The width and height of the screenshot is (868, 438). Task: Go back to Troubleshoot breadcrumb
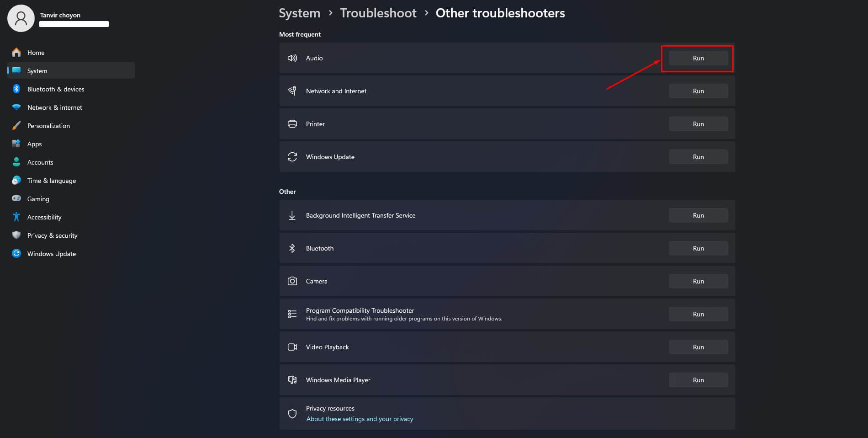click(378, 13)
